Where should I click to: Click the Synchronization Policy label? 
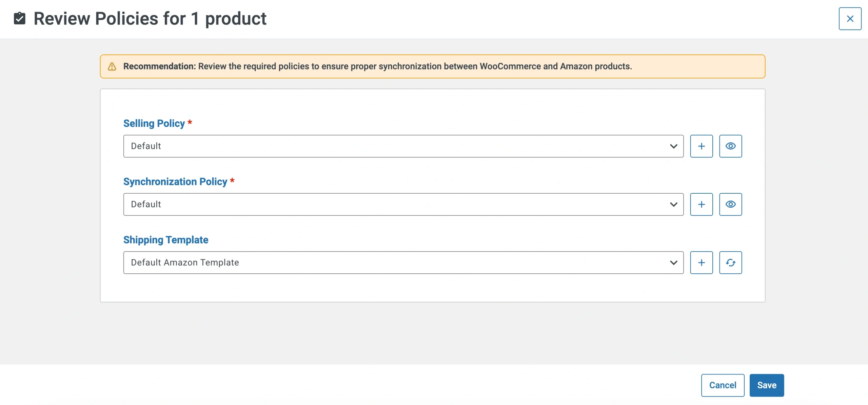[x=175, y=182]
